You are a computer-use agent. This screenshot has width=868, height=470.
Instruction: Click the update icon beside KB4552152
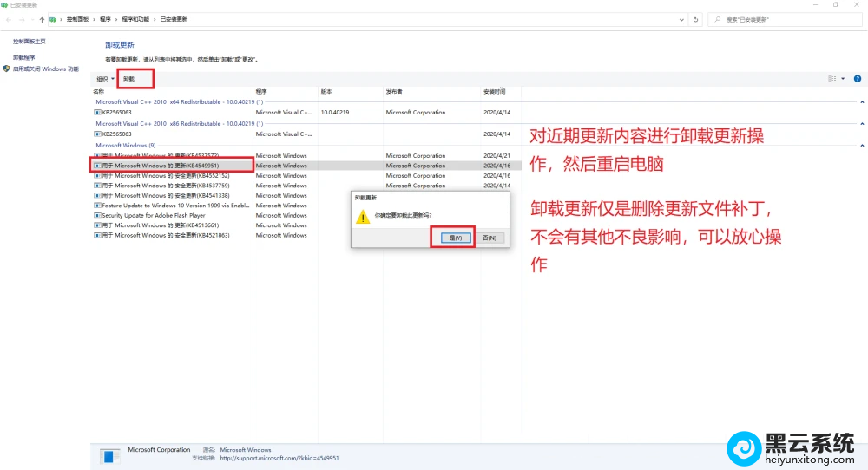97,176
